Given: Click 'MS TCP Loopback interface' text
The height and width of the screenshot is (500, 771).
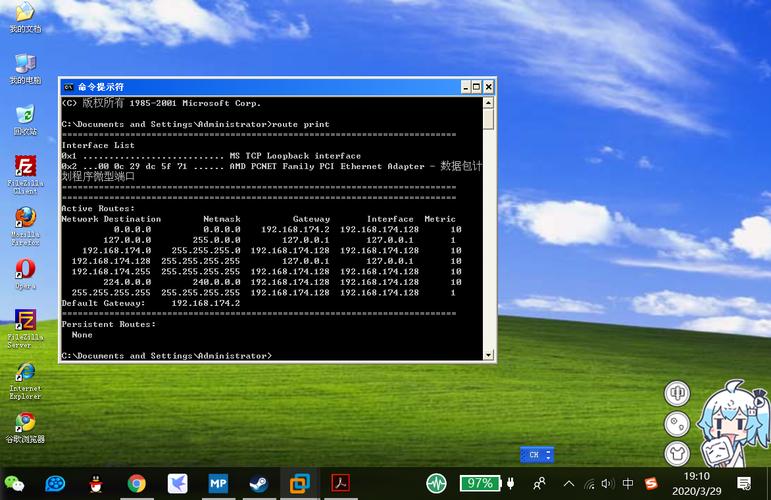Looking at the screenshot, I should [295, 156].
